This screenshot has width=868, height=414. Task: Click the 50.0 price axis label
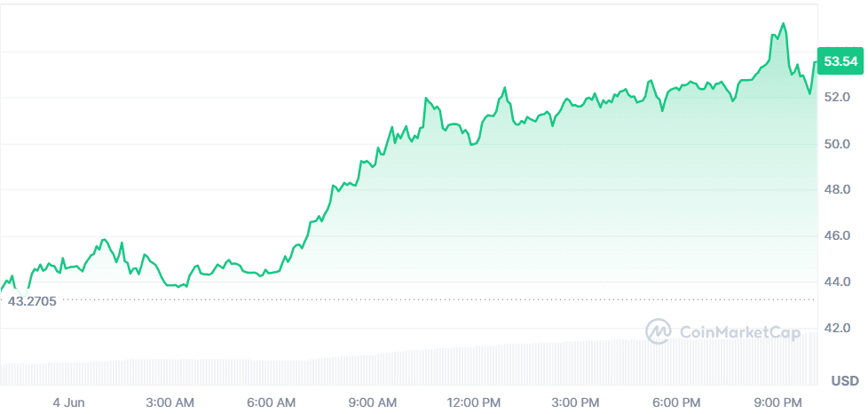point(838,143)
